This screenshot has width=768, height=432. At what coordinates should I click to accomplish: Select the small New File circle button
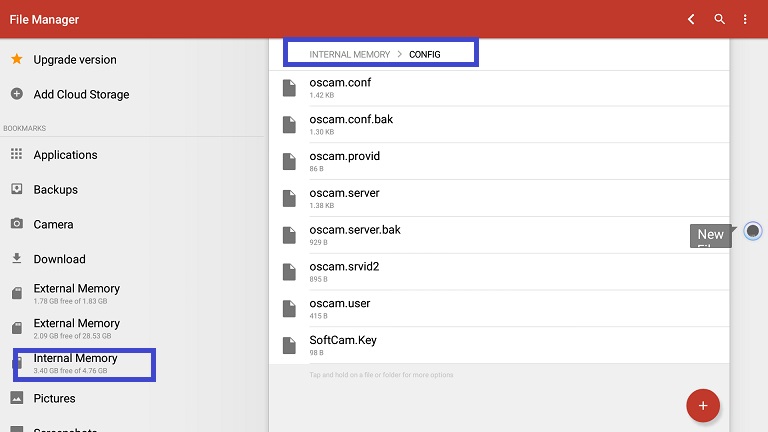pos(753,231)
